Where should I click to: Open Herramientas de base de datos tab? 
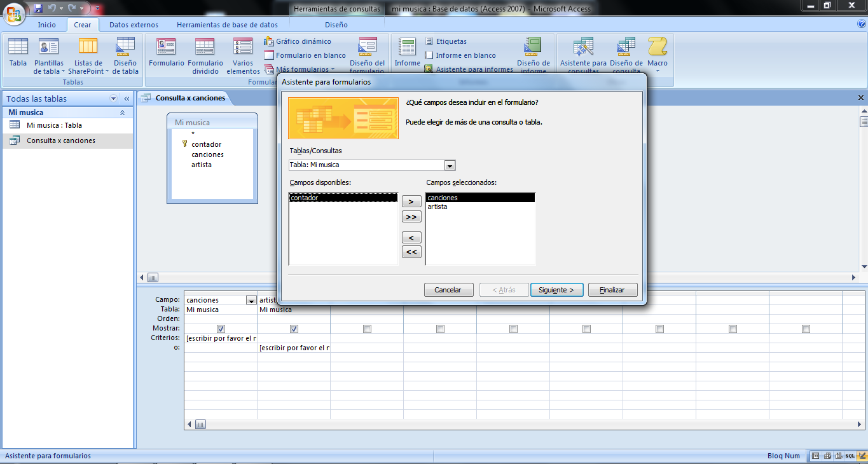coord(227,25)
